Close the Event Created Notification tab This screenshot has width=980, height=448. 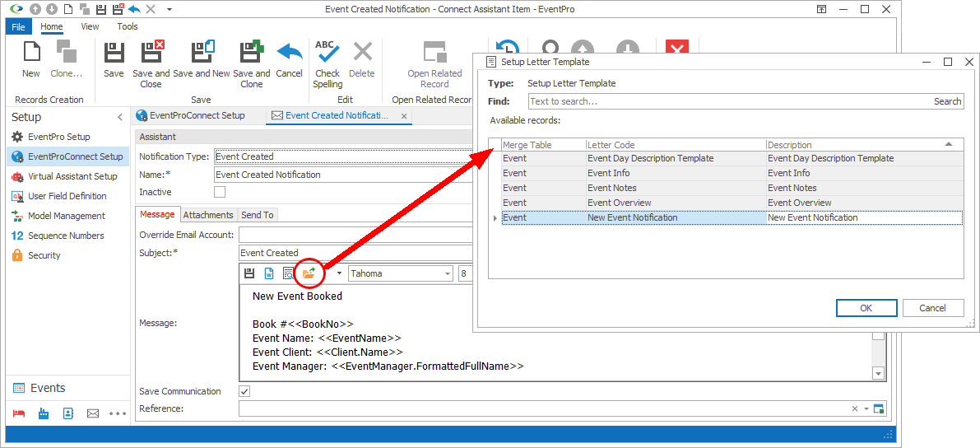click(404, 116)
